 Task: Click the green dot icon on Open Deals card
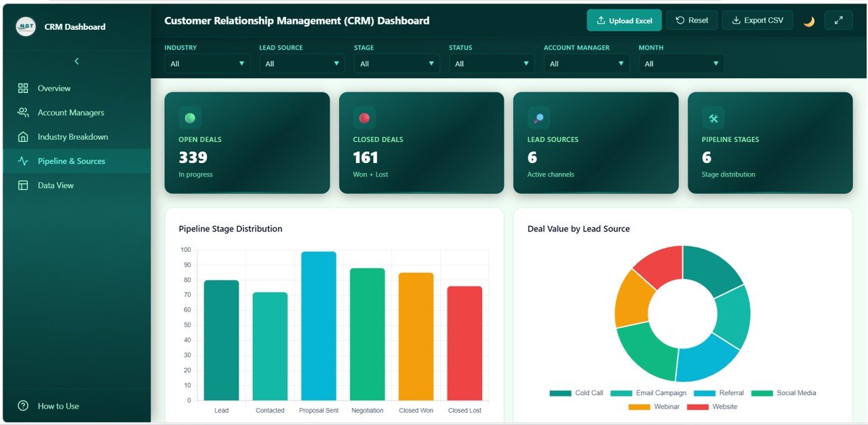(190, 117)
